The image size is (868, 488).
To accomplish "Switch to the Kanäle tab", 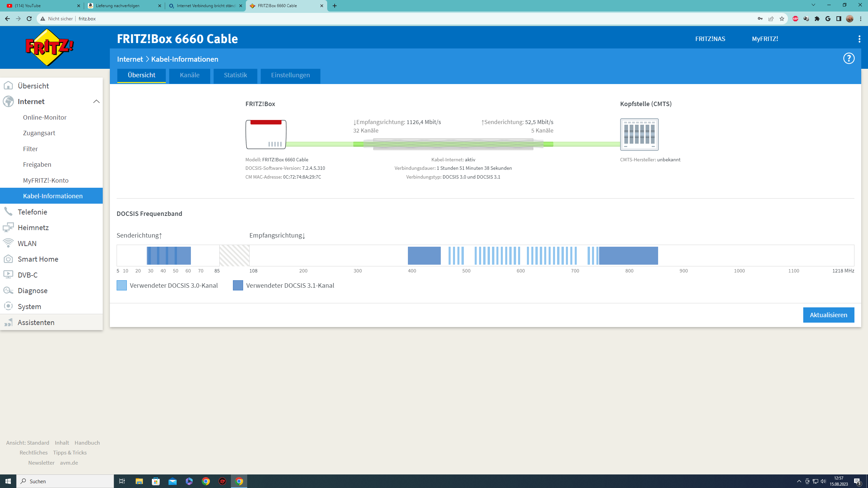I will pyautogui.click(x=190, y=76).
